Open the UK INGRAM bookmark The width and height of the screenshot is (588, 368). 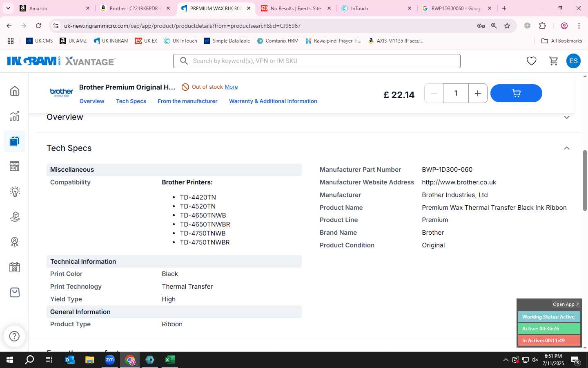tap(111, 41)
